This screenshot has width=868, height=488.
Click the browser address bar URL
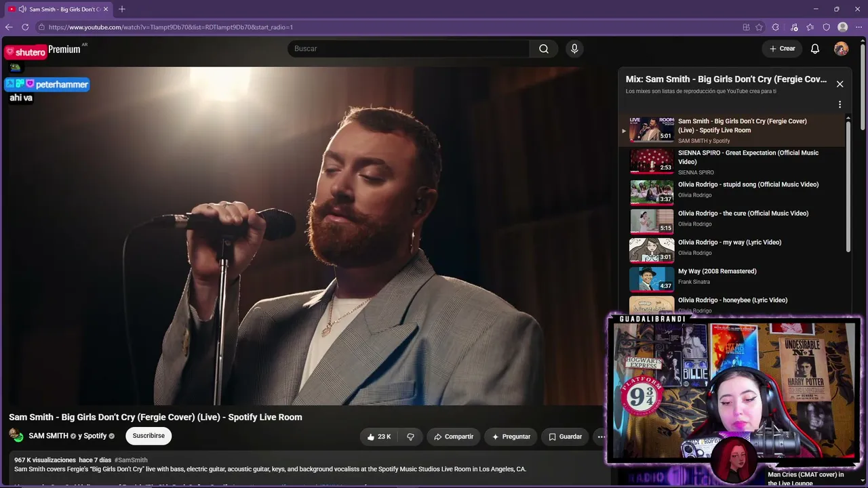click(171, 27)
